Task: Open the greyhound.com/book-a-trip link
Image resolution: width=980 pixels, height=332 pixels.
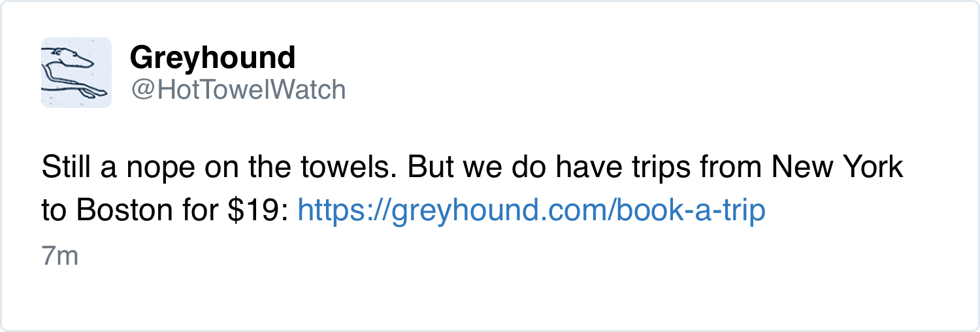Action: [531, 211]
